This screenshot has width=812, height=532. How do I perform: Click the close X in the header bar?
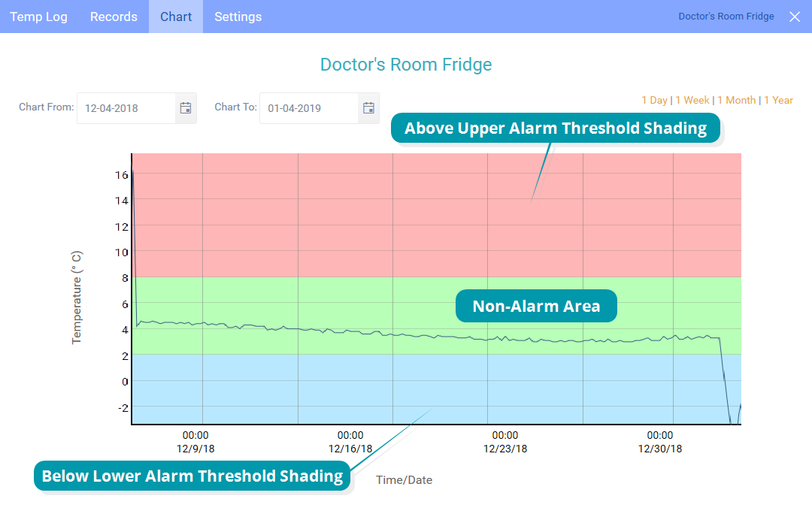pyautogui.click(x=795, y=16)
